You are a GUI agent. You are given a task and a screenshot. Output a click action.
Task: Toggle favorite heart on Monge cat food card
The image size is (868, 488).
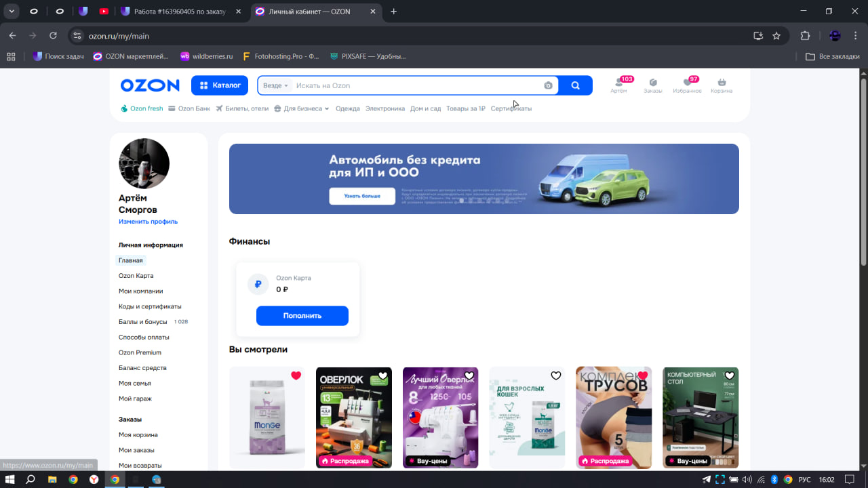[x=296, y=375]
